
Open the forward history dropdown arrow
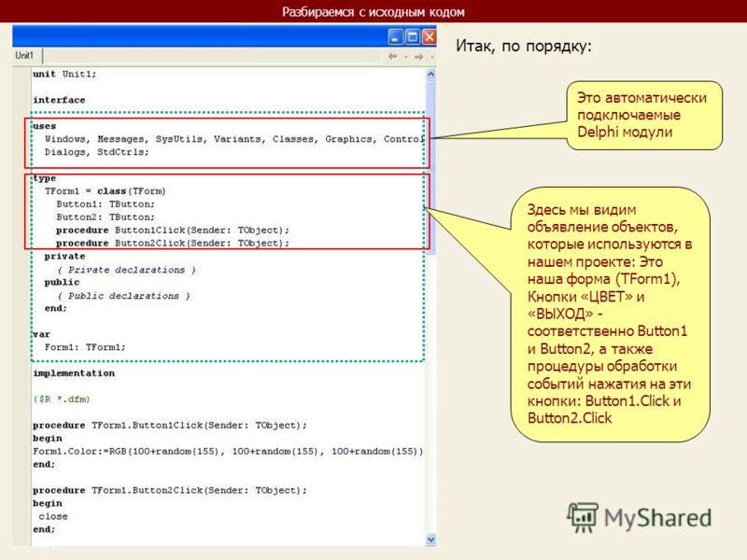[431, 57]
